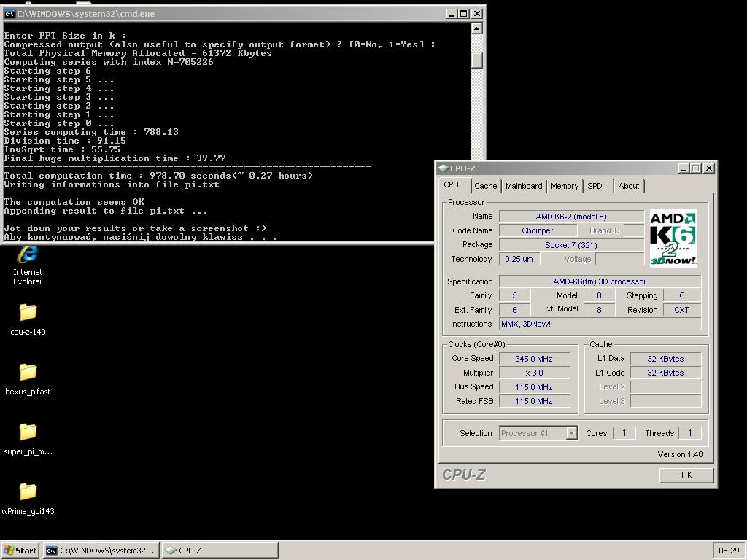Click the cmd window scroll-up arrow

pyautogui.click(x=477, y=28)
